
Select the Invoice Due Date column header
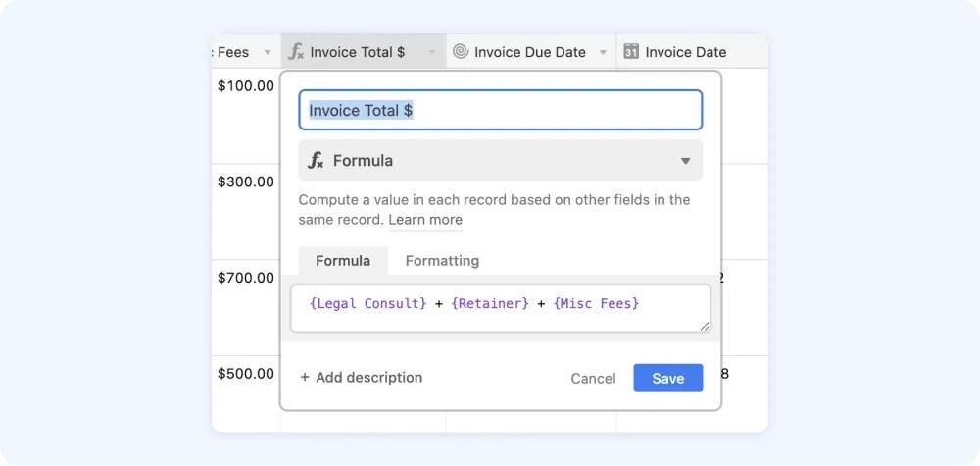point(531,52)
